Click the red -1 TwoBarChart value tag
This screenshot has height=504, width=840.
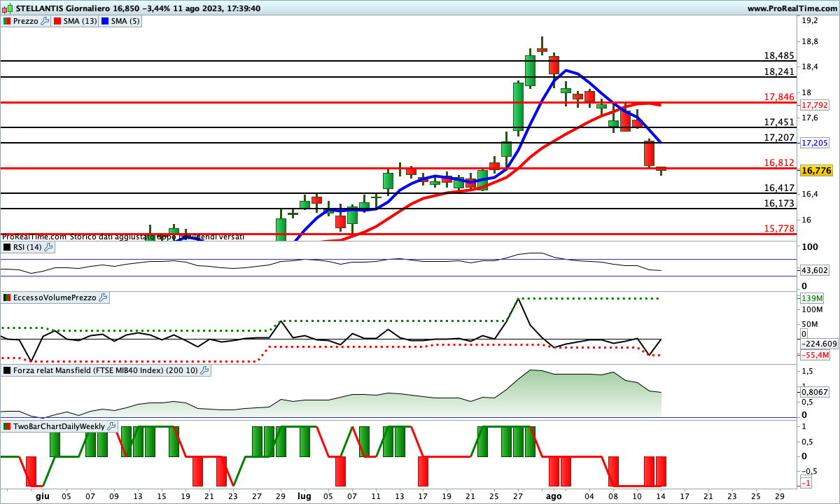click(x=806, y=484)
